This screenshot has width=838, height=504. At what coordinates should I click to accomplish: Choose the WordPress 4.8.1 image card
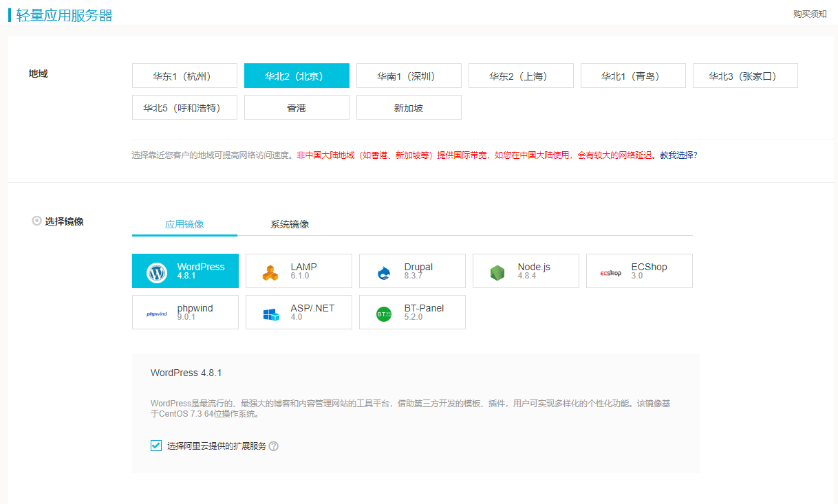(185, 271)
